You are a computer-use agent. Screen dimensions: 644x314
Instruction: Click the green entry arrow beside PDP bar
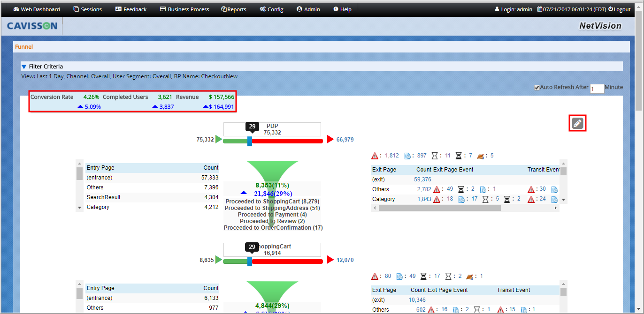pyautogui.click(x=219, y=139)
